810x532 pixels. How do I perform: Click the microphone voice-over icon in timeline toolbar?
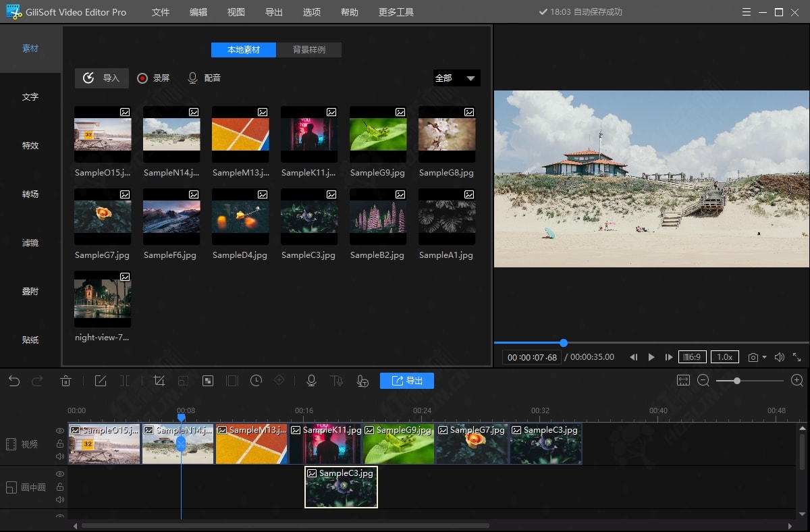point(311,381)
